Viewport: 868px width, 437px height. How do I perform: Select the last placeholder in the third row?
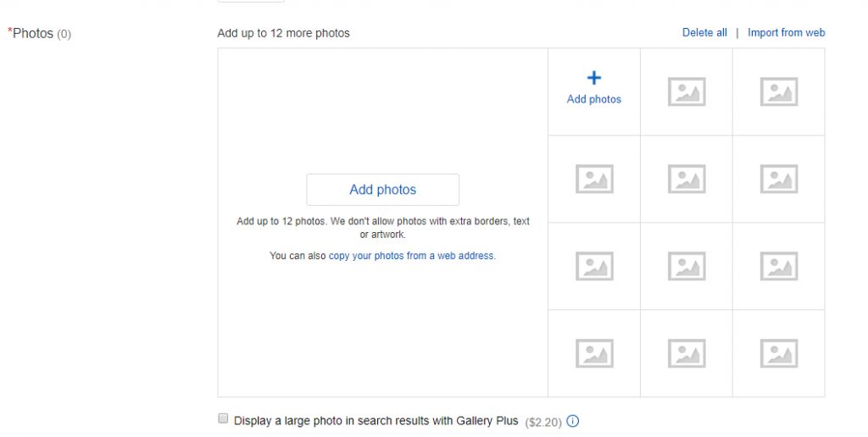(779, 267)
